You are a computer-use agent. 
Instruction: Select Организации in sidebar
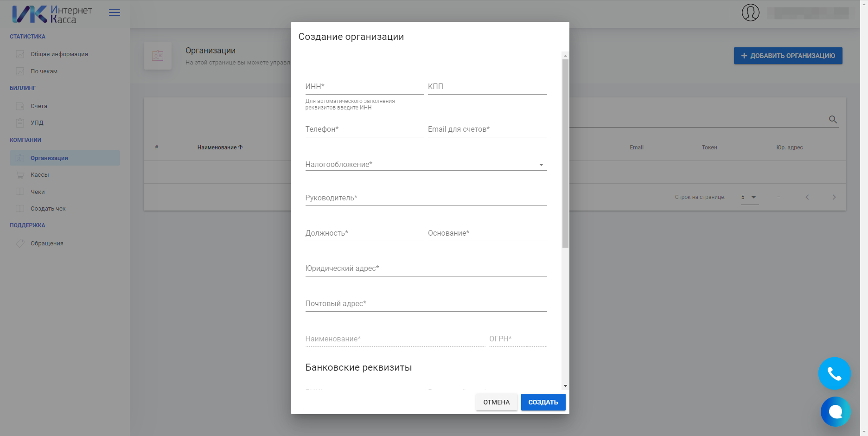(x=65, y=158)
